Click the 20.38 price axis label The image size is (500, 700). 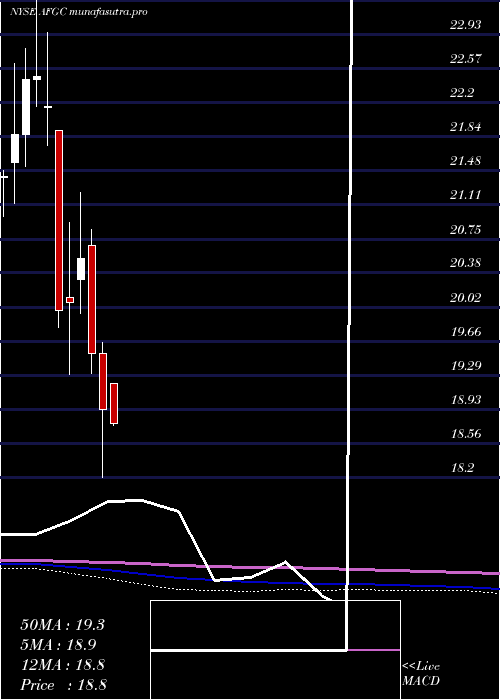466,263
